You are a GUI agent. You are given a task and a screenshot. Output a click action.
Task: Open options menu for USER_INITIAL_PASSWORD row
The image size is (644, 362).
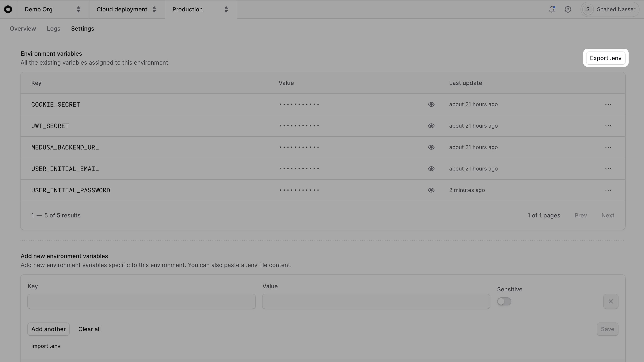(x=608, y=190)
